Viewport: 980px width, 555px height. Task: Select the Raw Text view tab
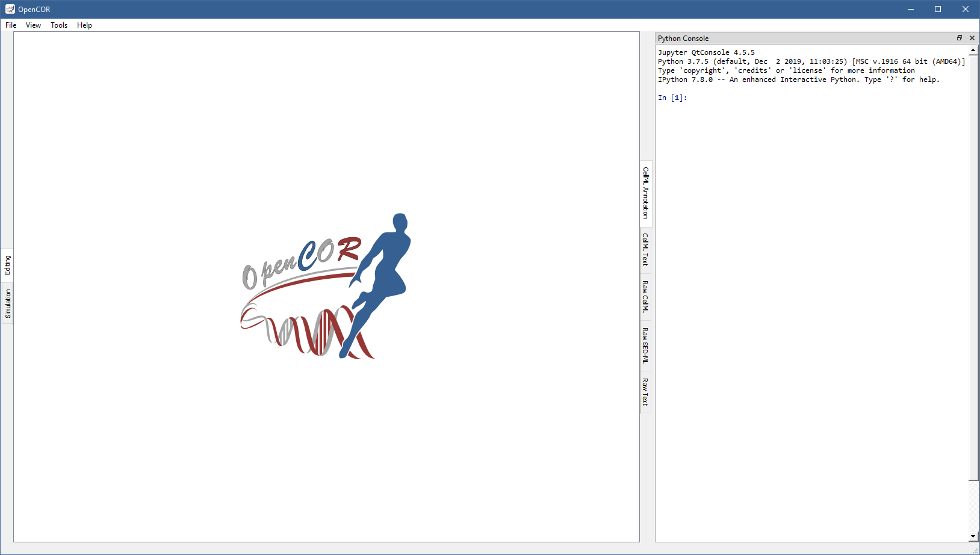(645, 391)
